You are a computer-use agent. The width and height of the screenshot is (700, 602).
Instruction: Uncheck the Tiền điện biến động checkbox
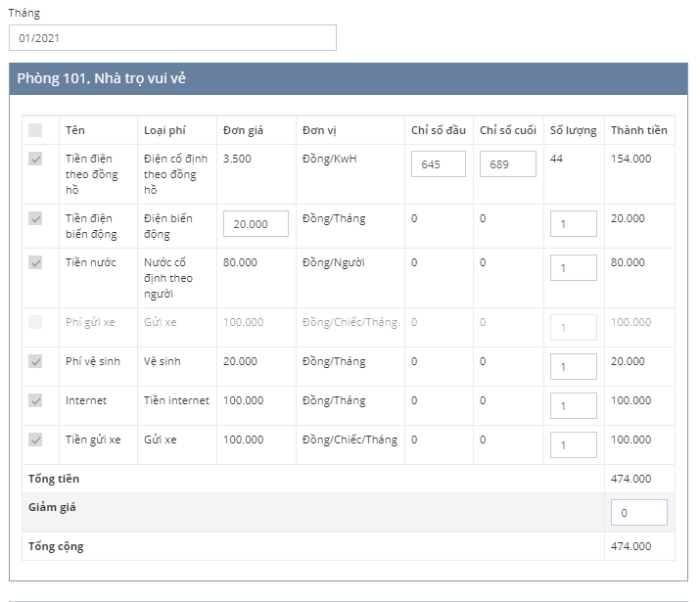tap(35, 218)
